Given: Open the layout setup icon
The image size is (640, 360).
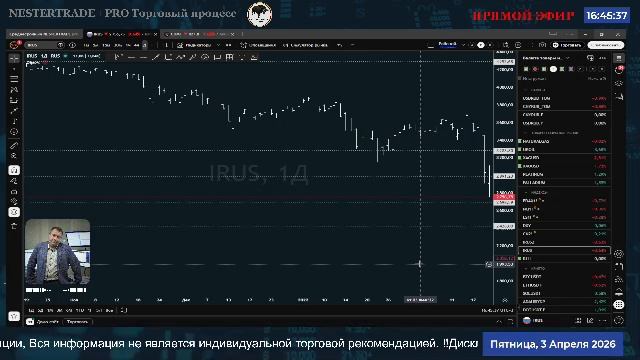Looking at the screenshot, I should click(431, 45).
